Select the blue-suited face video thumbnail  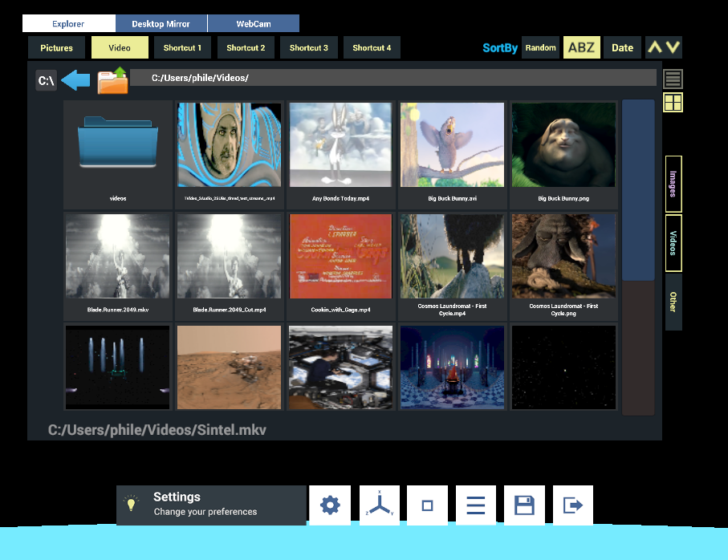pyautogui.click(x=230, y=155)
